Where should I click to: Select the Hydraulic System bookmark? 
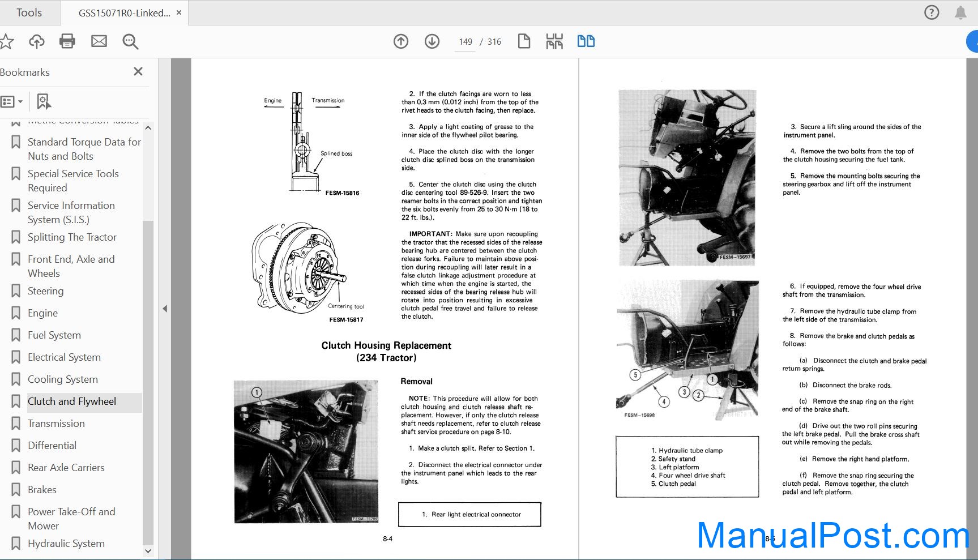tap(66, 544)
